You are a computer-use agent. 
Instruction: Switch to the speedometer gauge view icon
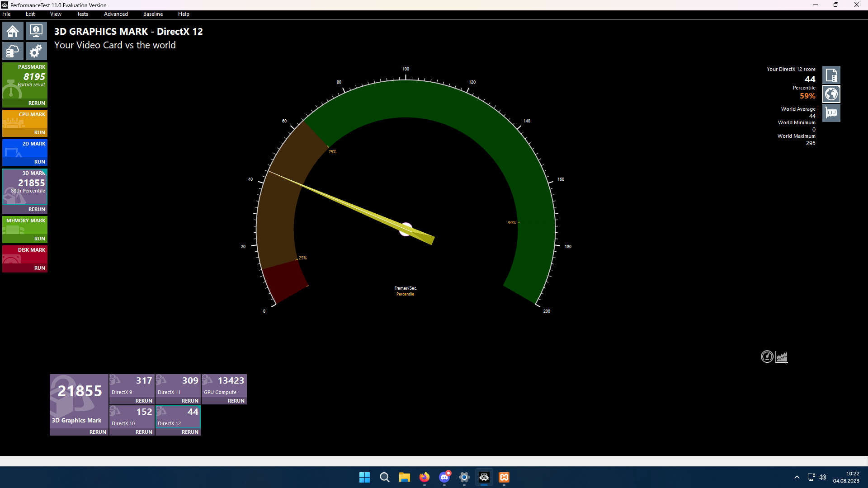coord(767,357)
